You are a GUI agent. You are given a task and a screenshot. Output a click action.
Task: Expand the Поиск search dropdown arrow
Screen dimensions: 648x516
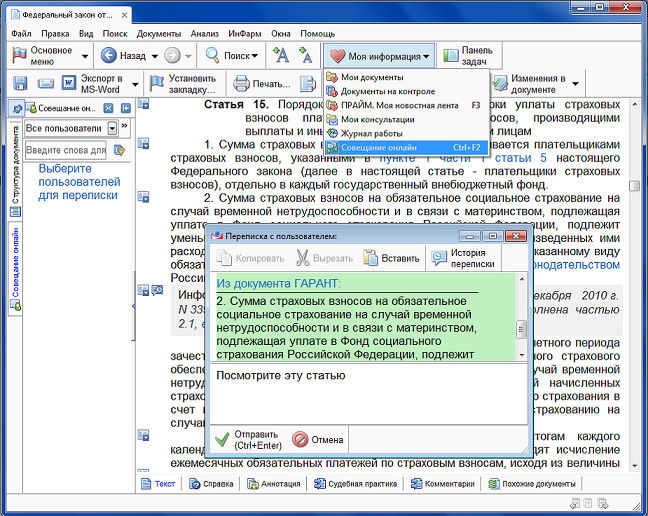click(255, 56)
